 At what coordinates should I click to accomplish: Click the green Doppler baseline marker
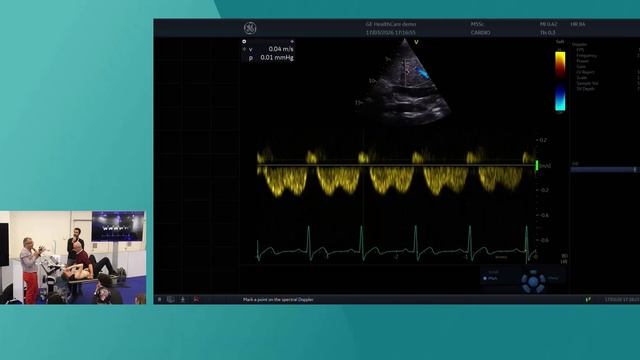click(537, 165)
